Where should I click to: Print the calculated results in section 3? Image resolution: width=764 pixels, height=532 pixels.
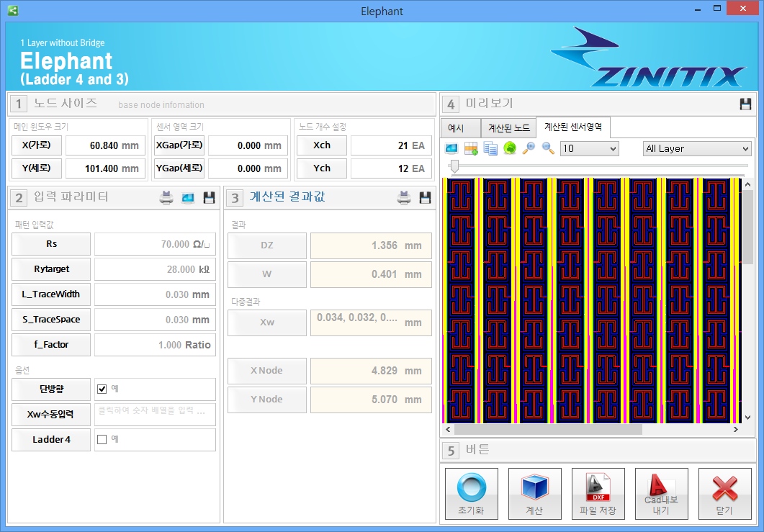(404, 198)
